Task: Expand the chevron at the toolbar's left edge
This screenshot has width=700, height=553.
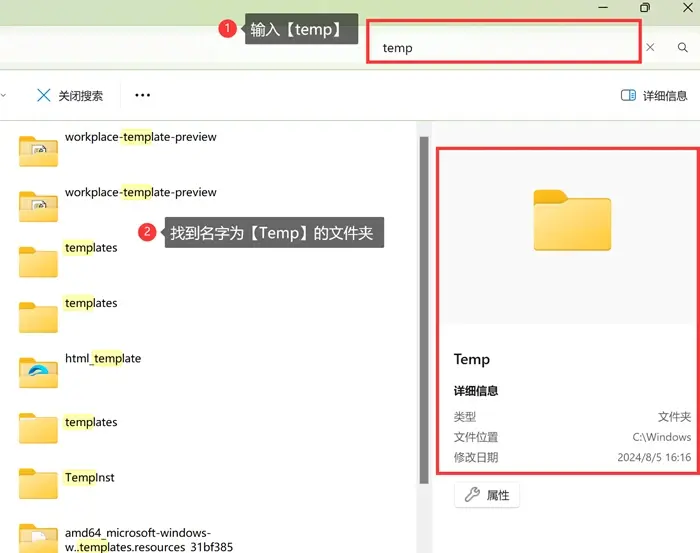Action: (3, 96)
